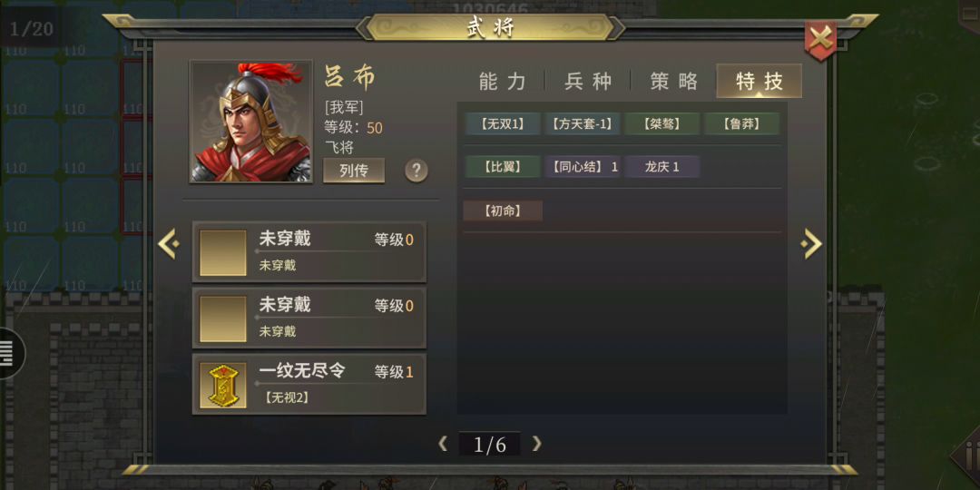Screen dimensions: 980x490
Task: Select the 【无双1】 skill tag
Action: (503, 123)
